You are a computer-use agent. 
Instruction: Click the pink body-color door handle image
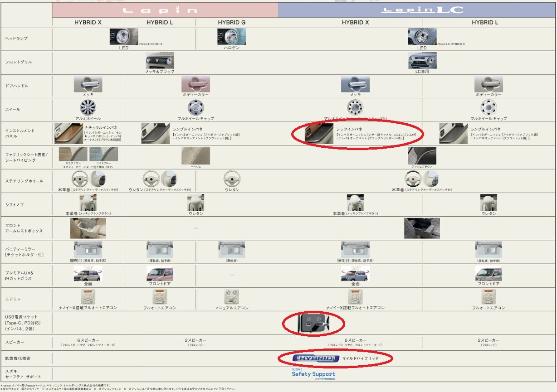point(195,84)
